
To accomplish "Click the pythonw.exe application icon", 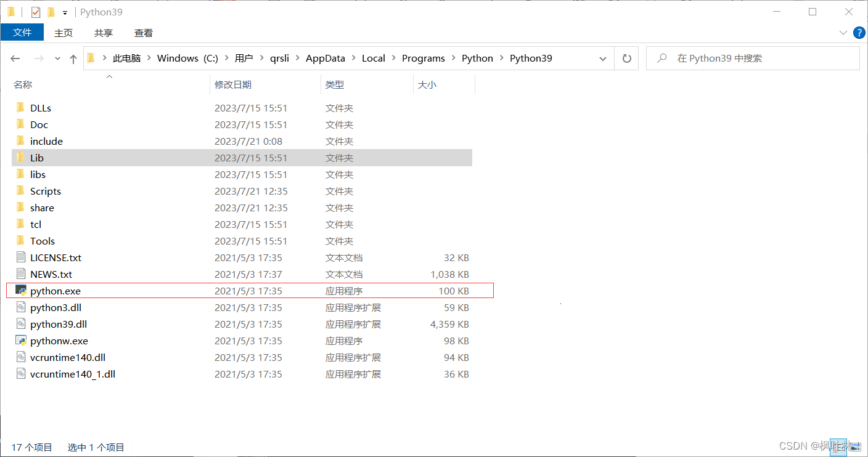I will (x=20, y=341).
